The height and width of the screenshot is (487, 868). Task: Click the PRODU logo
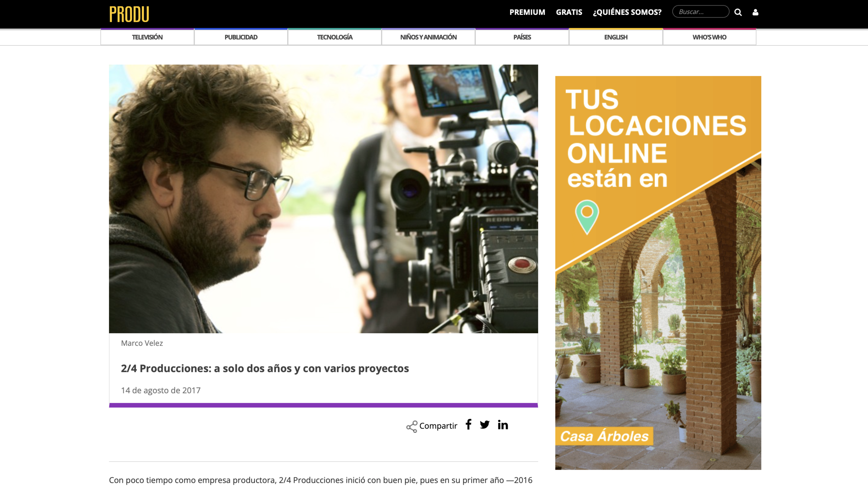pos(129,14)
